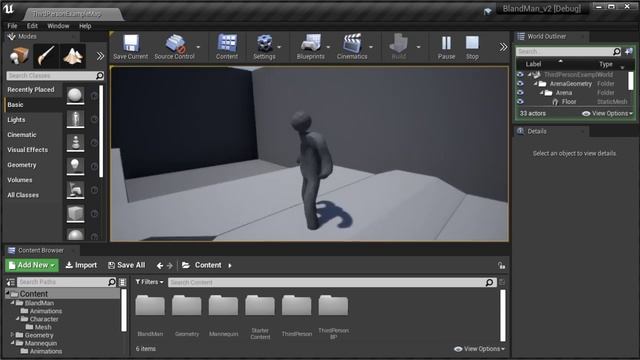Click the Build toolbar icon
The height and width of the screenshot is (360, 640).
pyautogui.click(x=398, y=47)
